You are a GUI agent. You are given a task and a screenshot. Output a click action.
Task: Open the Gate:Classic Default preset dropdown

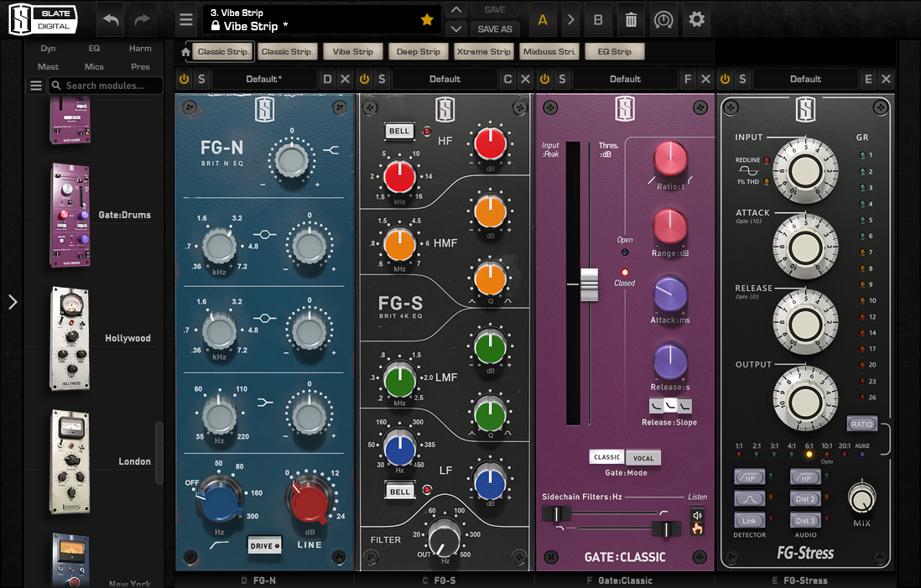point(625,79)
